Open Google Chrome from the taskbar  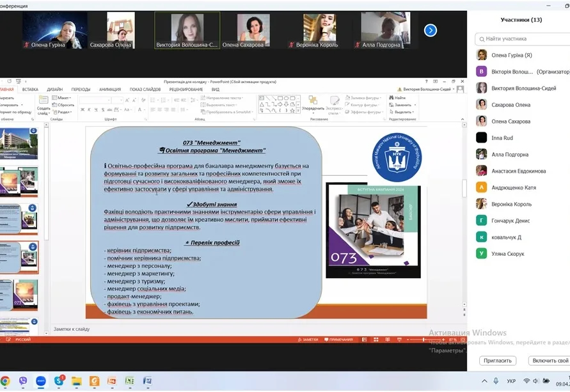(x=6, y=381)
